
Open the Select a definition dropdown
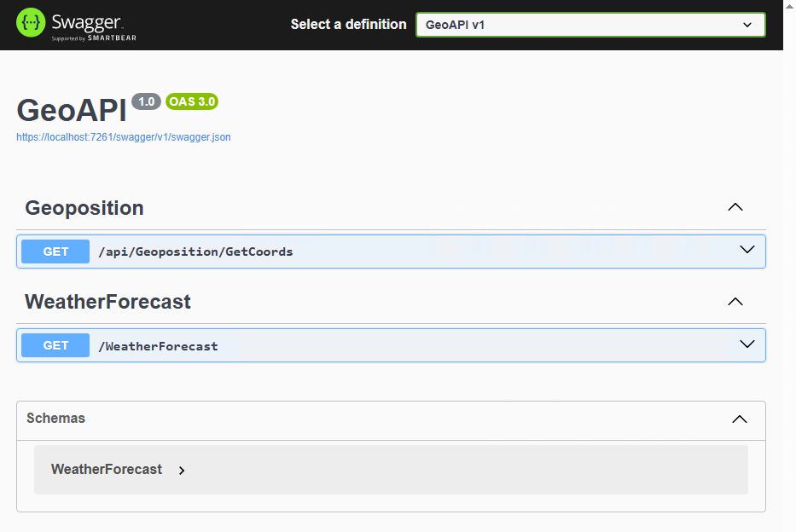(x=590, y=25)
